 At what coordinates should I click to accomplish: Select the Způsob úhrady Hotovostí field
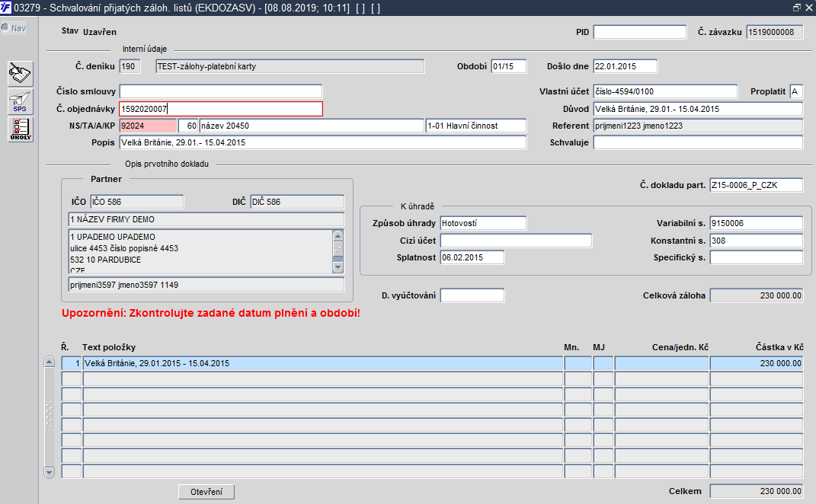[483, 223]
